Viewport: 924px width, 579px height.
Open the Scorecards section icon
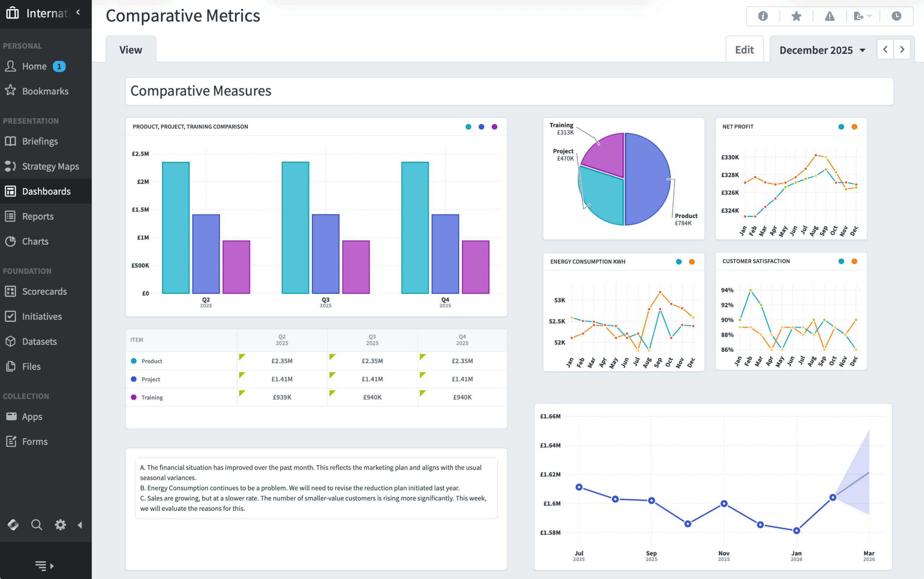pyautogui.click(x=10, y=291)
